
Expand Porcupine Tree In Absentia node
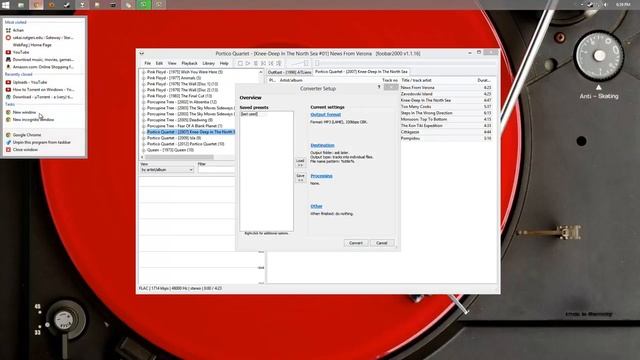(x=144, y=102)
